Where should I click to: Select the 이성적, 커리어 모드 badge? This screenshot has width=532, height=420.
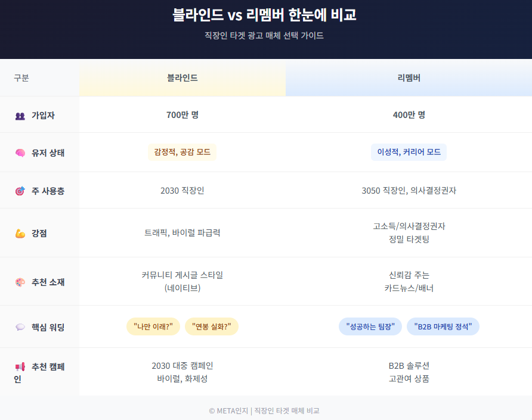(409, 153)
